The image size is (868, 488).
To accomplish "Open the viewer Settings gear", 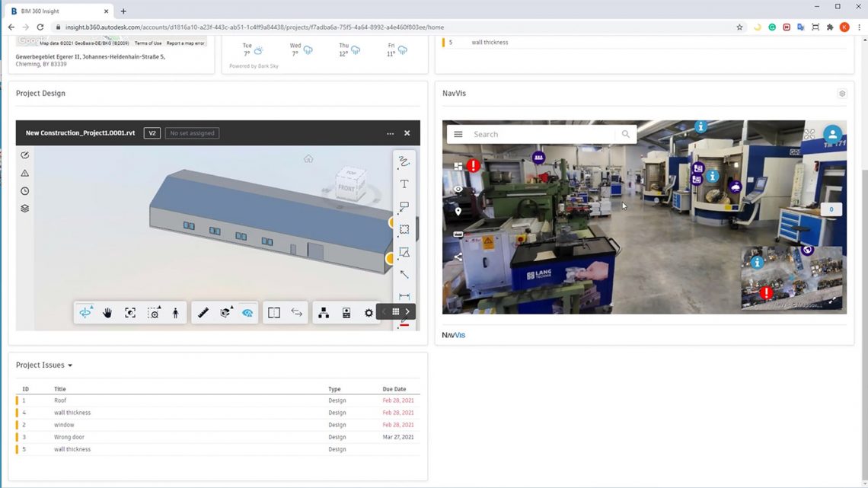I will coord(369,312).
